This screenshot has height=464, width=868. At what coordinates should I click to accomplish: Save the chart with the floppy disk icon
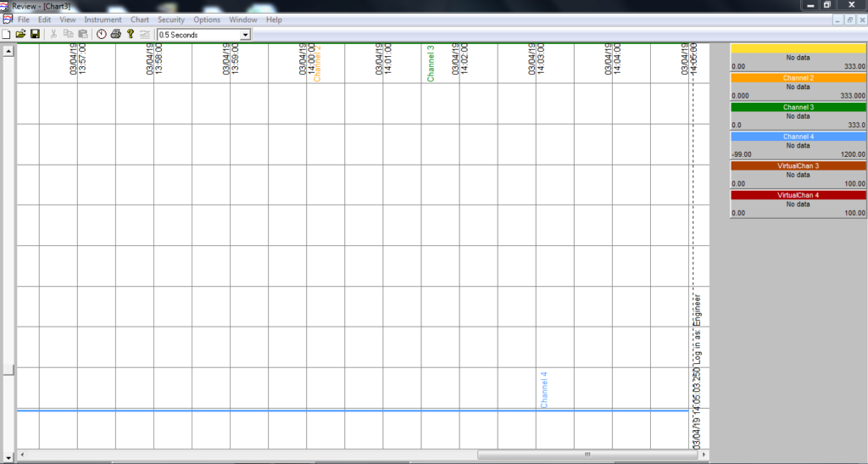pos(35,34)
